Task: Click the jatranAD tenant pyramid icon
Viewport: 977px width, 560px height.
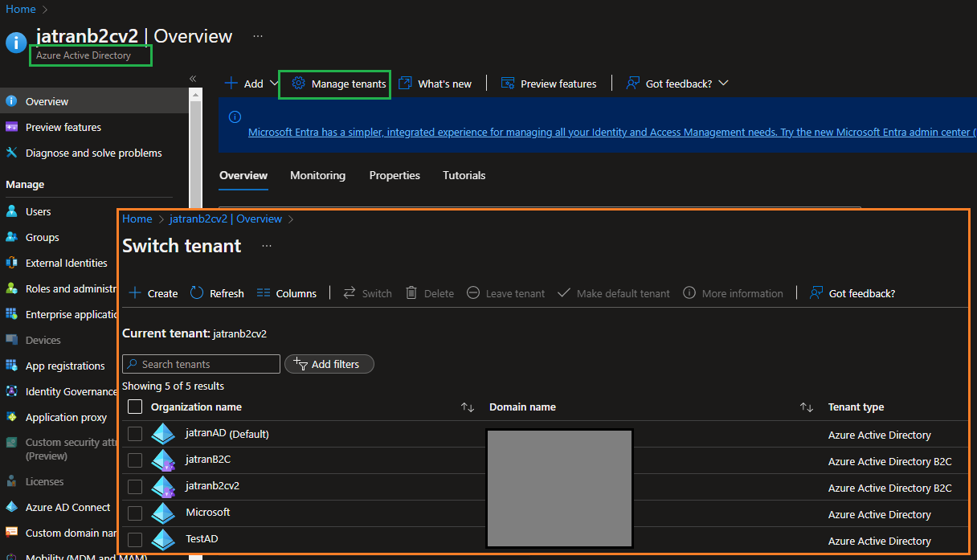Action: pyautogui.click(x=163, y=434)
